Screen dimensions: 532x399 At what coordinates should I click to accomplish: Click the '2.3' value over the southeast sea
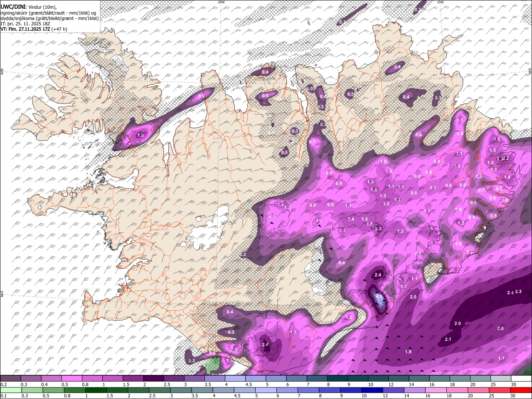coord(518,292)
